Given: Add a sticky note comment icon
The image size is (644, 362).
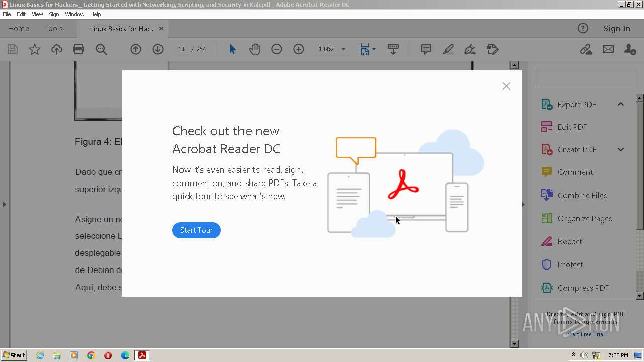Looking at the screenshot, I should coord(426,49).
